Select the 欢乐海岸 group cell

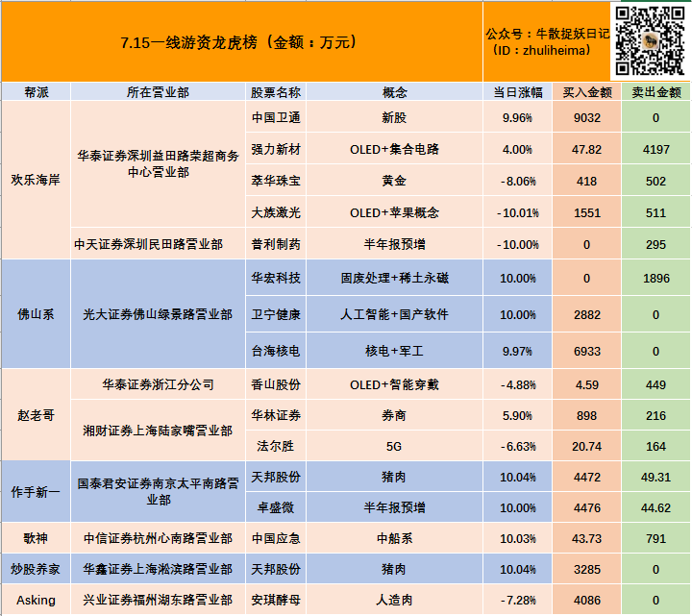click(36, 180)
